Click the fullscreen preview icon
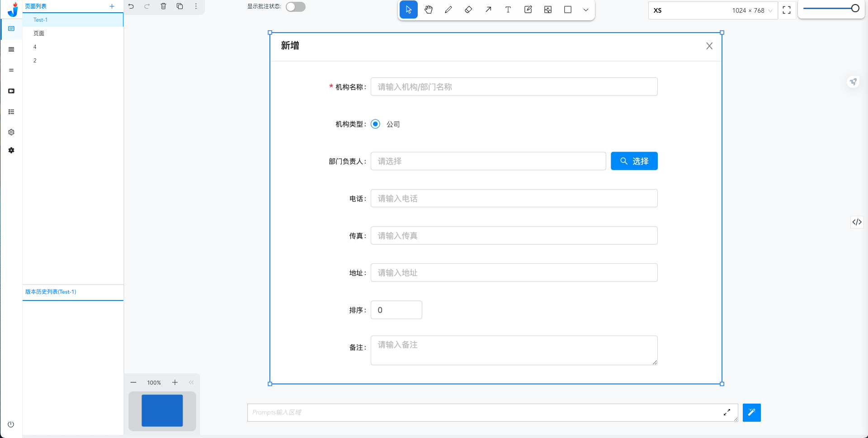Image resolution: width=868 pixels, height=438 pixels. pos(787,10)
